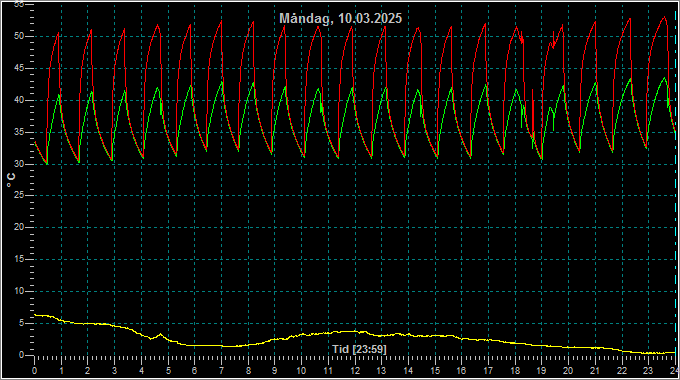Click the yellow curve bump near hour 5
Screen dimensions: 680x380
coord(160,334)
